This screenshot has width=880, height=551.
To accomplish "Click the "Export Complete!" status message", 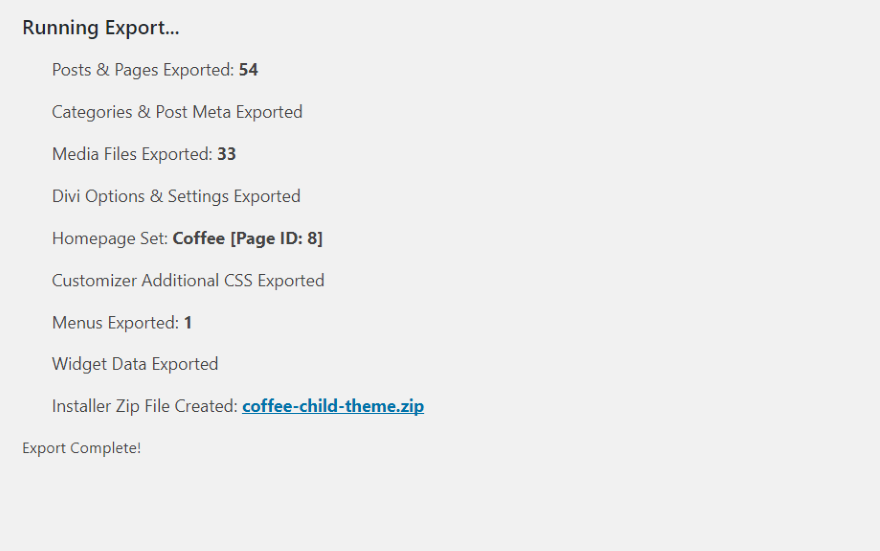I will pos(81,448).
